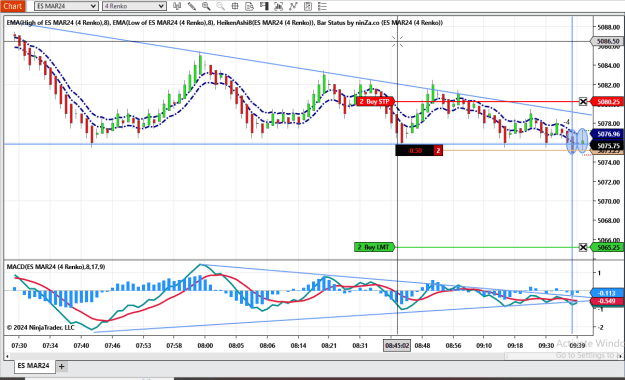Screen dimensions: 625x380
Task: Click the 5088.00 price axis label
Action: [609, 27]
